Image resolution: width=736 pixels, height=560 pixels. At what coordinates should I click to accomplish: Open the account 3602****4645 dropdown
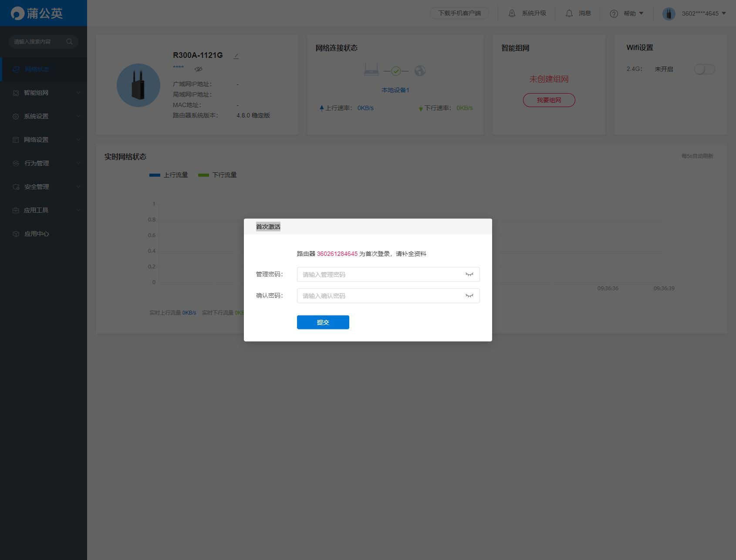(x=724, y=13)
